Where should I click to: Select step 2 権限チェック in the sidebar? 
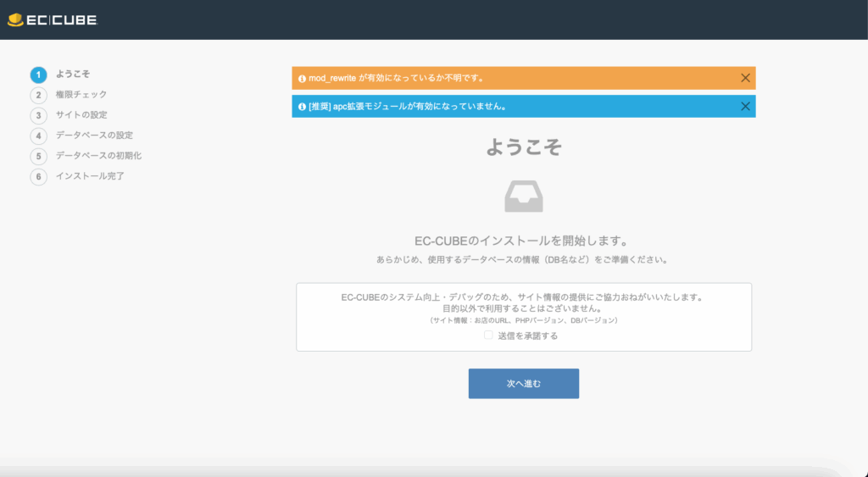[x=69, y=95]
